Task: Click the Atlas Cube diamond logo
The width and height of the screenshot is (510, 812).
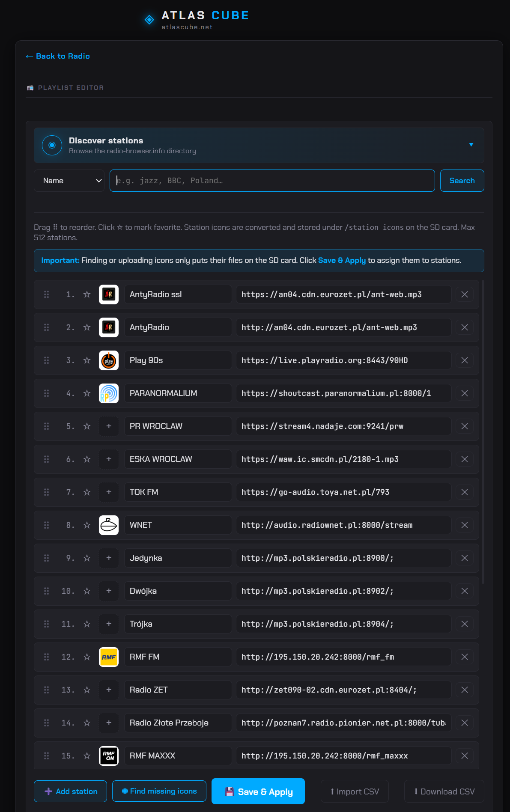Action: pyautogui.click(x=149, y=20)
